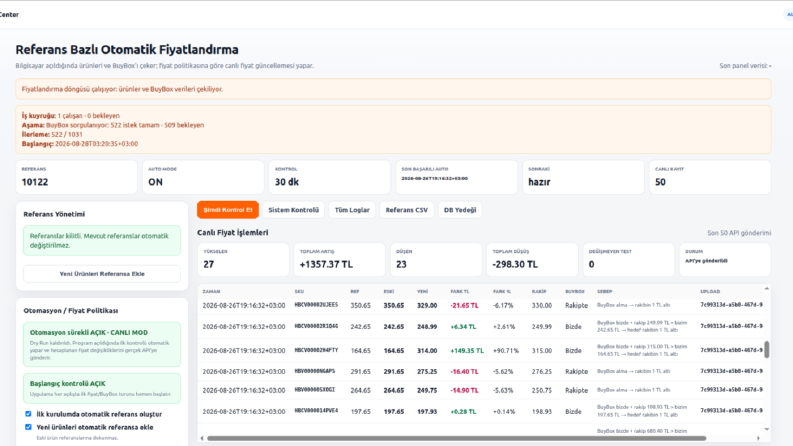Click the RAKİP column header

(x=539, y=292)
